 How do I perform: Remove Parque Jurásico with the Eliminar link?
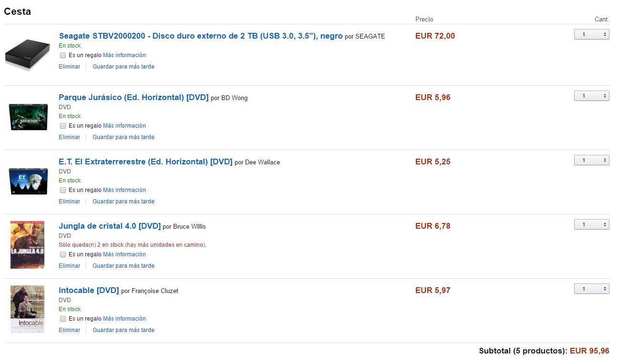69,137
